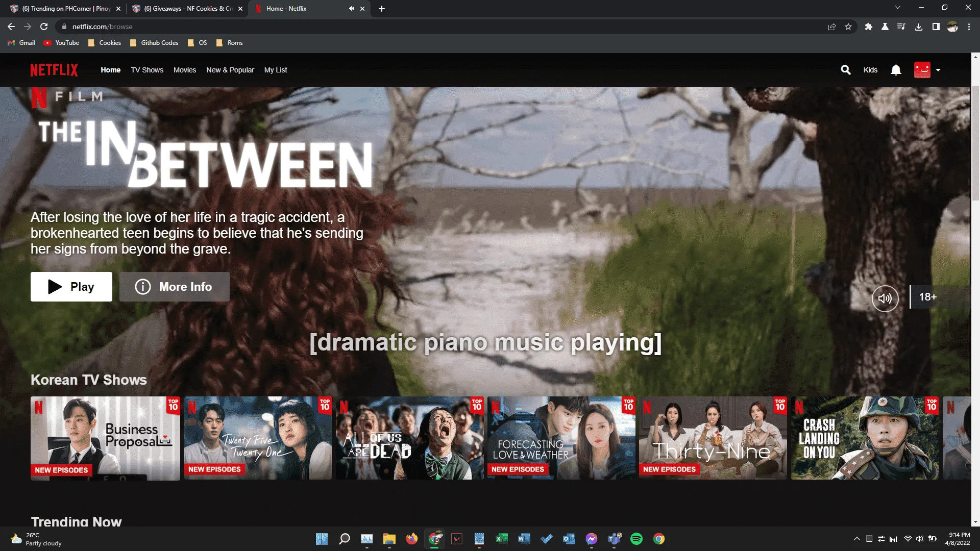Open the Github Codes bookmark folder
The height and width of the screenshot is (551, 980).
tap(154, 43)
